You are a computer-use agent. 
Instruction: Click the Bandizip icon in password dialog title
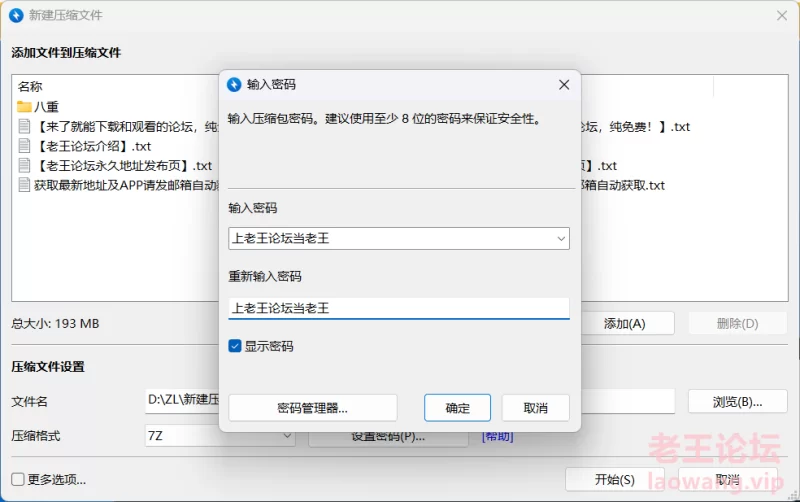point(235,85)
